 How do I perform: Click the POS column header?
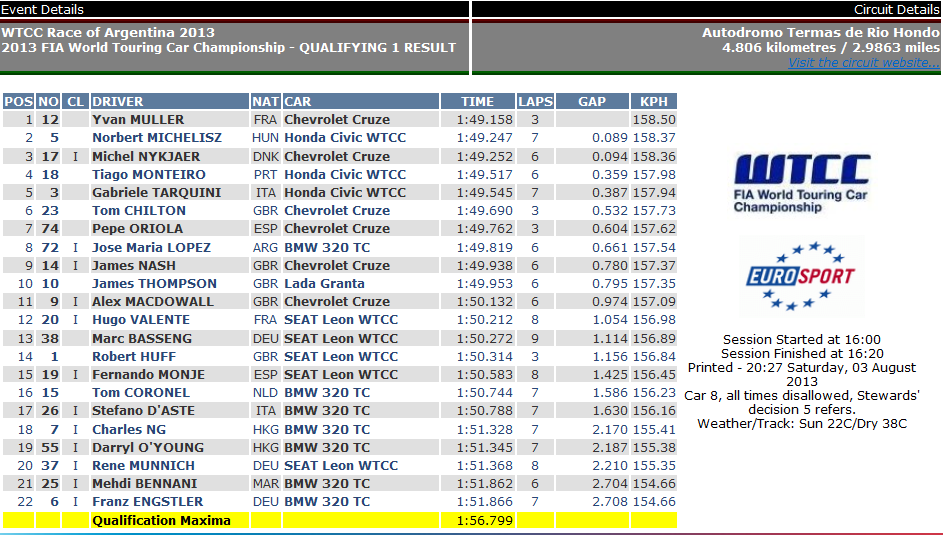click(x=18, y=101)
